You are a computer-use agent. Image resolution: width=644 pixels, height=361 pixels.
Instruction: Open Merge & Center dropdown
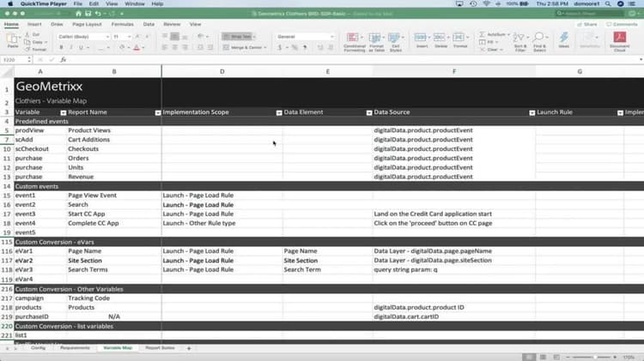pyautogui.click(x=265, y=47)
